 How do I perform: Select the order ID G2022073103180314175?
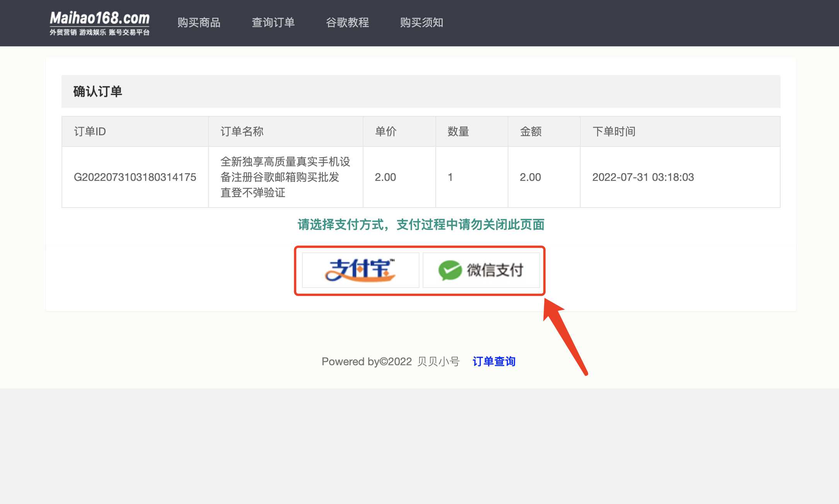pos(135,177)
